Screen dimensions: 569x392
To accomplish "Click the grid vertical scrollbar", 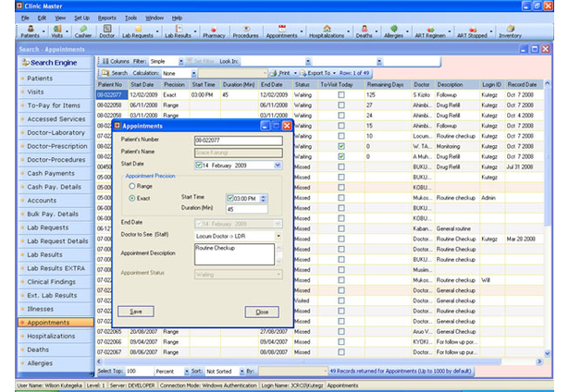I will (x=548, y=156).
